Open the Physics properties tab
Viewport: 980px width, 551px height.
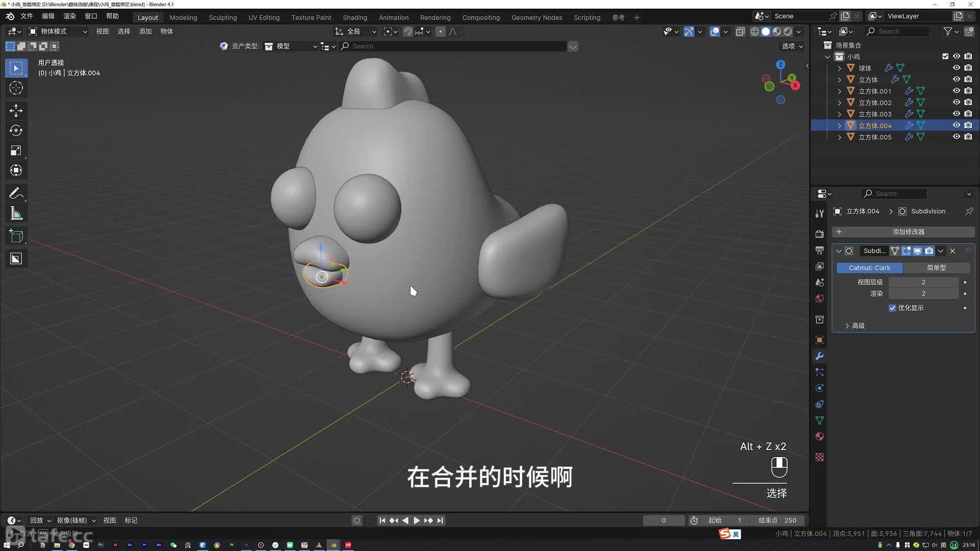point(819,388)
